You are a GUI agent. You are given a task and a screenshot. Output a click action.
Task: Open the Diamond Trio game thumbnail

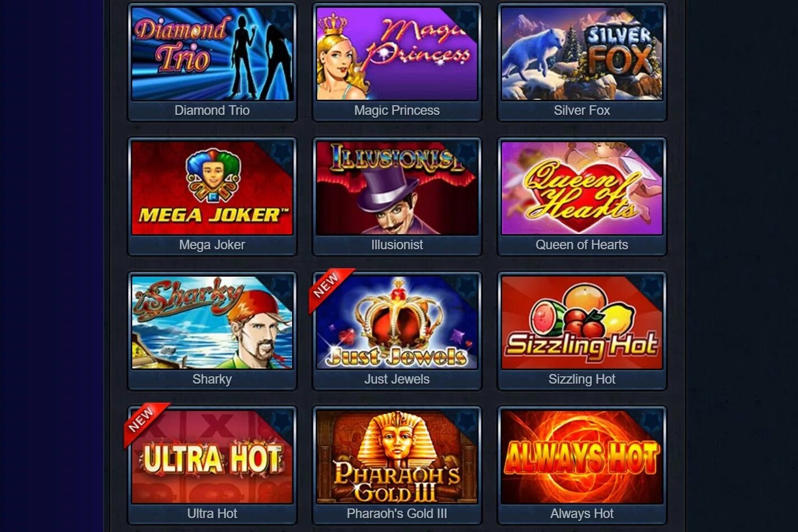click(212, 54)
